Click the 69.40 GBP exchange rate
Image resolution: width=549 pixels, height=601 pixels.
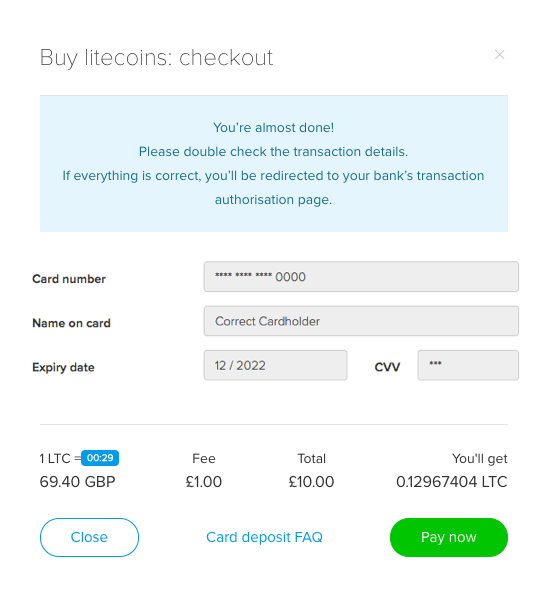coord(77,482)
